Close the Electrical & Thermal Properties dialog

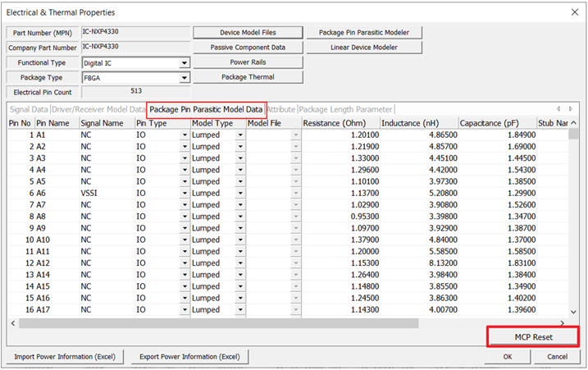pyautogui.click(x=573, y=12)
